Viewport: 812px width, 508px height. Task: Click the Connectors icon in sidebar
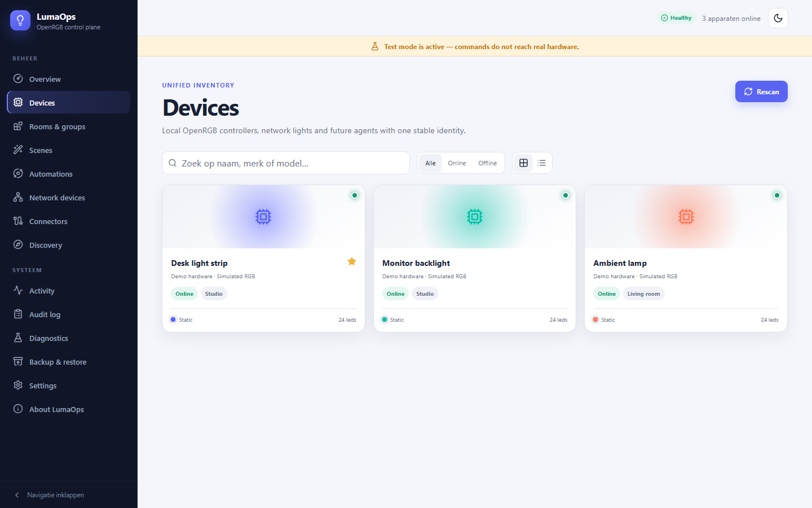(x=18, y=221)
